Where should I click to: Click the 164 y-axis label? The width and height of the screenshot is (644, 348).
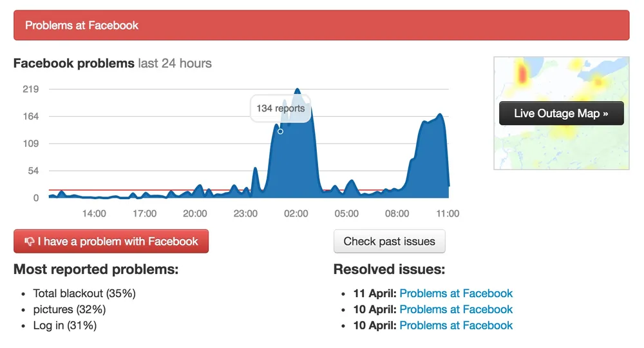(x=31, y=116)
